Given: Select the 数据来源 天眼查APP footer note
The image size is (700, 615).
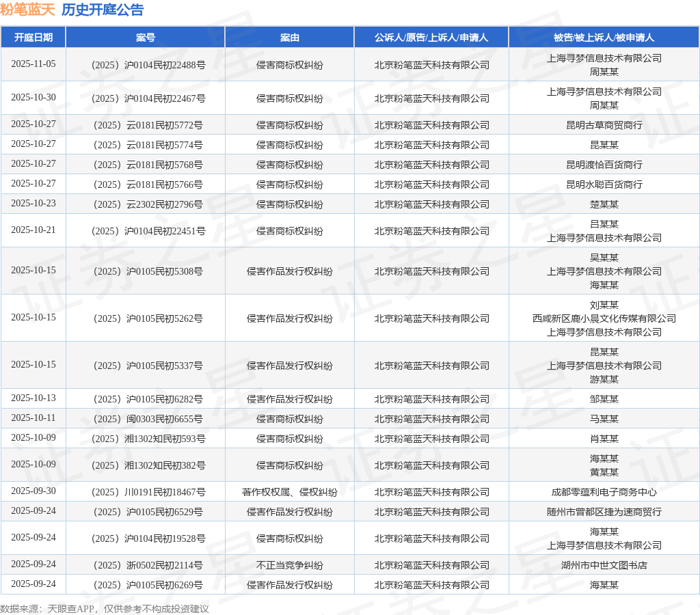Looking at the screenshot, I should [x=105, y=609].
